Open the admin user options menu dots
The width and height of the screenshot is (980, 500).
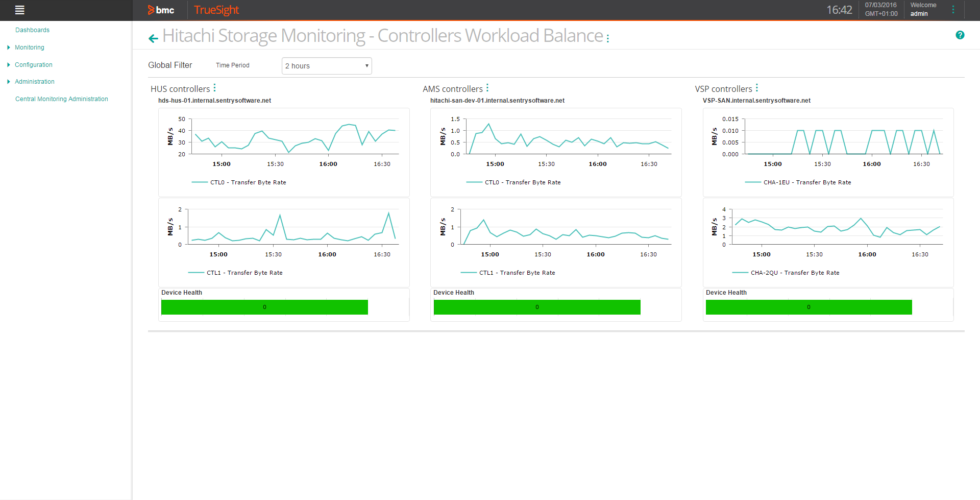[x=953, y=10]
